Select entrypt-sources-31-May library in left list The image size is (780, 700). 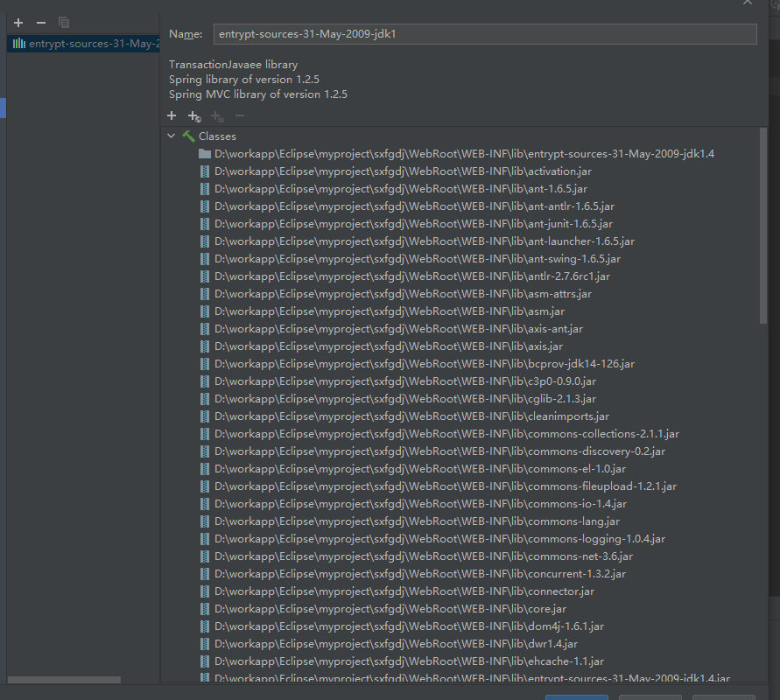coord(83,44)
